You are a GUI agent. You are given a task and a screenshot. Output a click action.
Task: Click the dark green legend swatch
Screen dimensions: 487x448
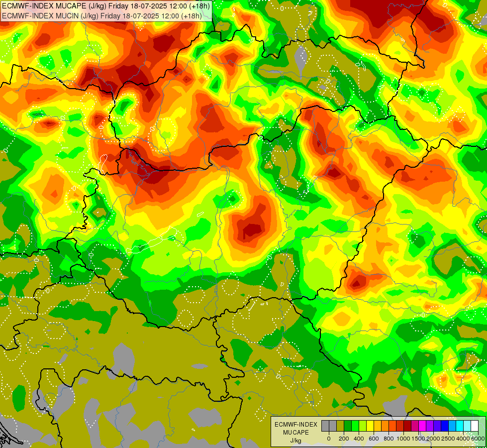[x=348, y=426]
